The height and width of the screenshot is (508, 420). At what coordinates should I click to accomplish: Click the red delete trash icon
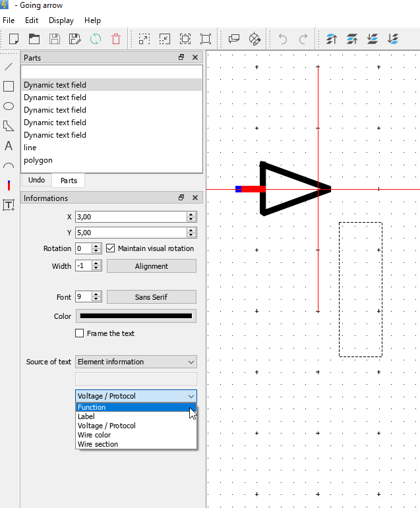[116, 39]
